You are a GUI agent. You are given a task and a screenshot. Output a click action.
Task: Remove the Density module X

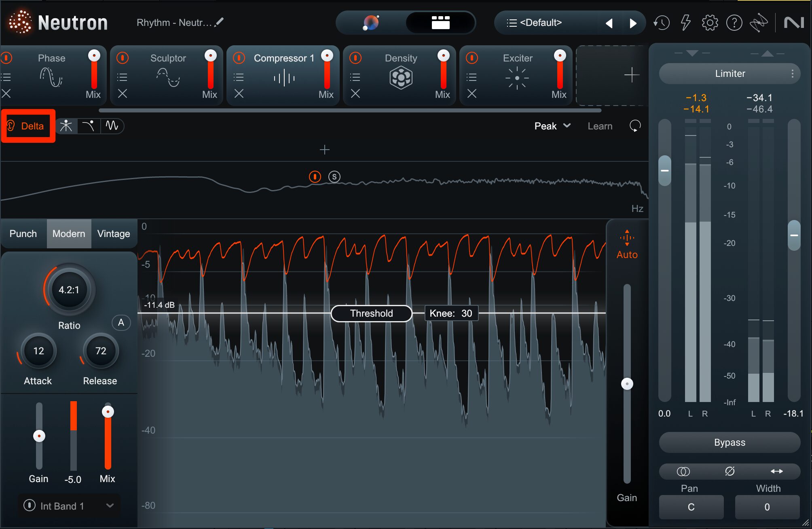point(355,93)
